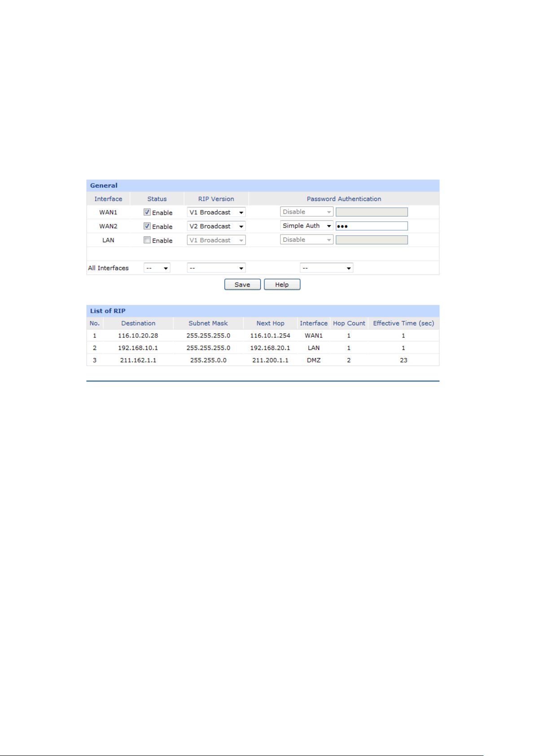The width and height of the screenshot is (535, 756).
Task: Select the RIP entry for destination 211.162.1.1
Action: (x=263, y=360)
